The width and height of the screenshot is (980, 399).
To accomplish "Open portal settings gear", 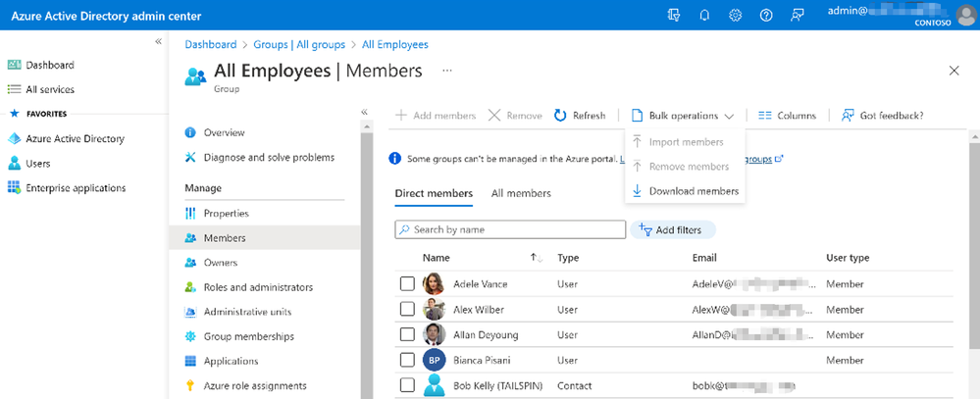I will (x=735, y=16).
